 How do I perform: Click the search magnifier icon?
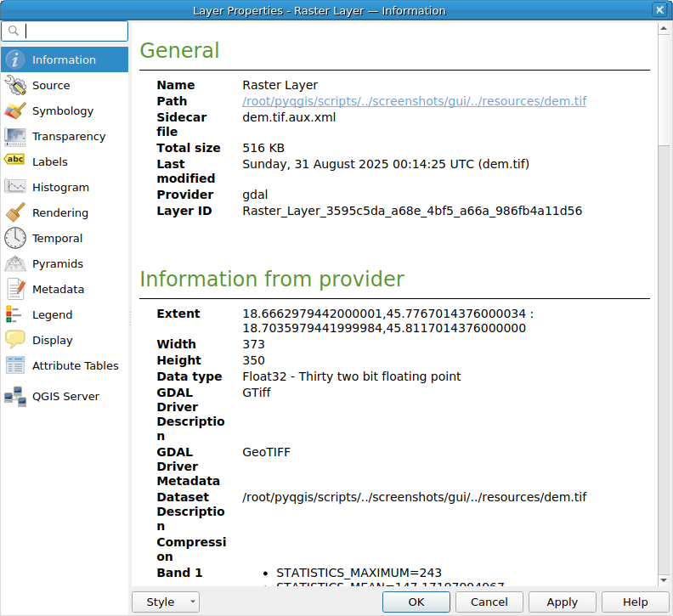click(14, 31)
